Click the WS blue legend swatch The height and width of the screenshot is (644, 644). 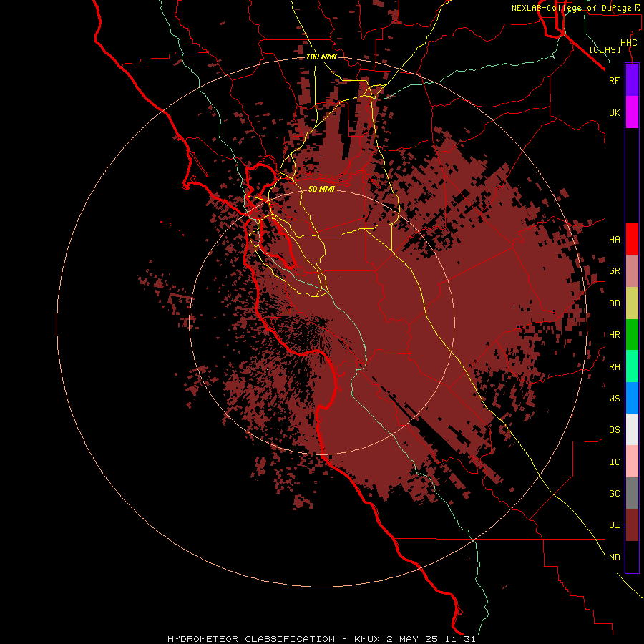(x=632, y=398)
